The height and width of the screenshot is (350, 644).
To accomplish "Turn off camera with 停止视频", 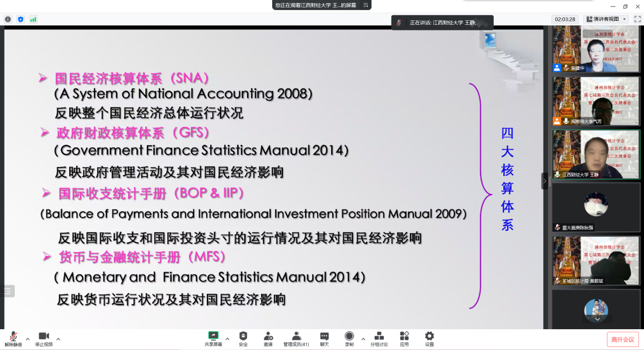I will pos(44,338).
